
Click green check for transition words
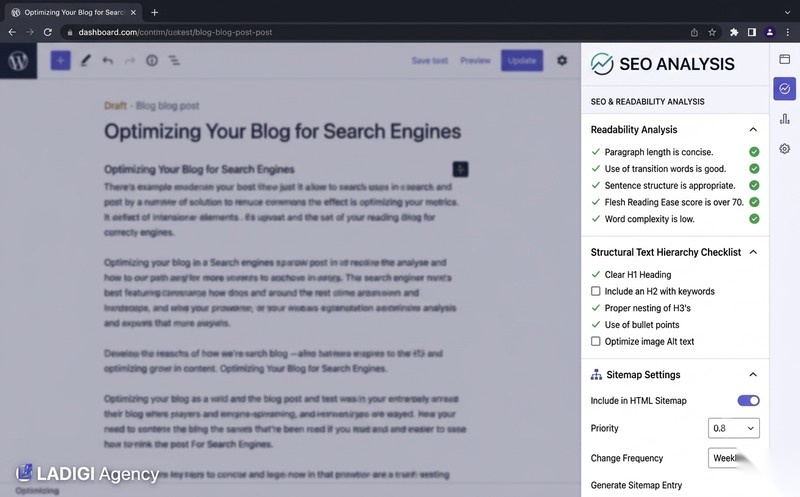(754, 169)
